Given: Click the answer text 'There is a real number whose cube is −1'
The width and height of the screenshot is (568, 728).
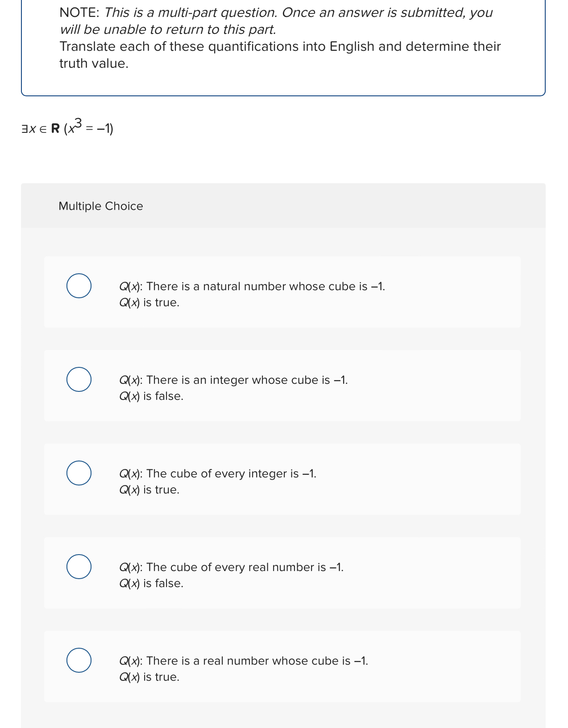Looking at the screenshot, I should click(244, 661).
